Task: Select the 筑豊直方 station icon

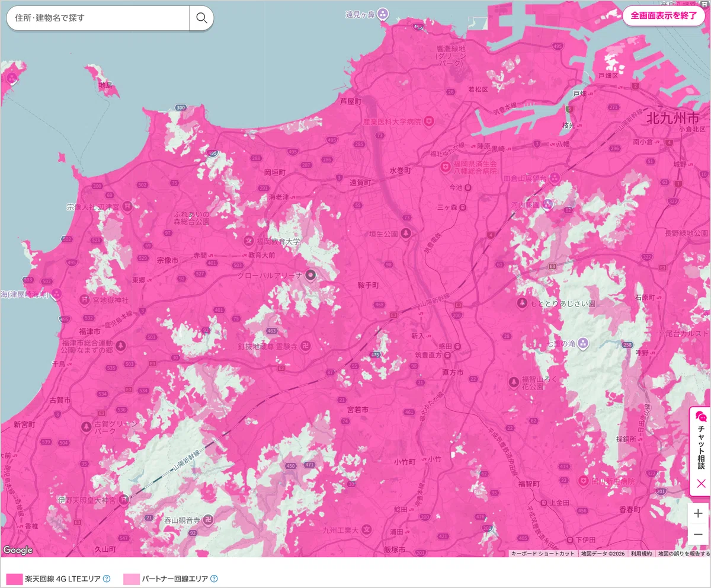Action: tap(447, 356)
